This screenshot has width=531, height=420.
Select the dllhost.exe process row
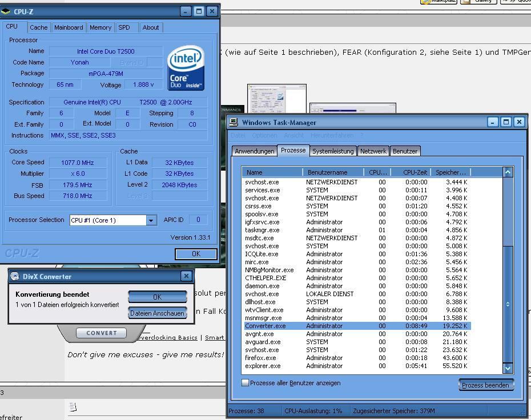pos(356,302)
